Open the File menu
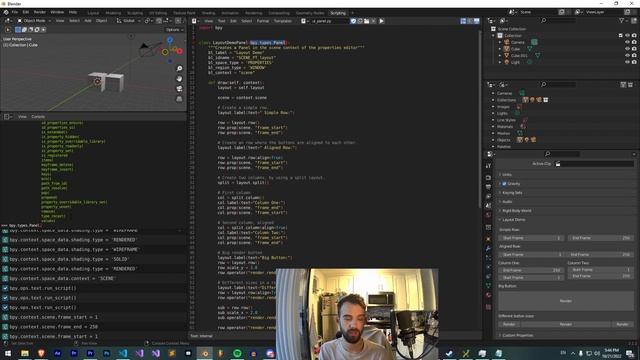Image resolution: width=640 pixels, height=360 pixels. 15,12
